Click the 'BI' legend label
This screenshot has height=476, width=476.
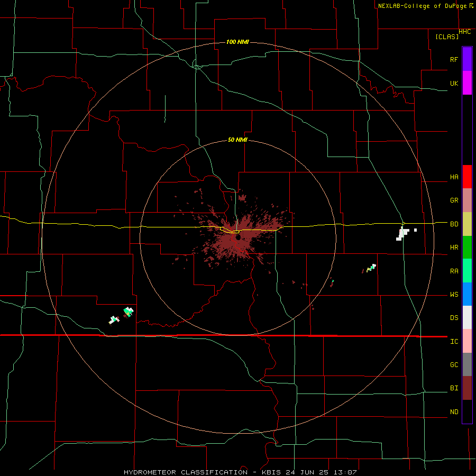(x=454, y=388)
